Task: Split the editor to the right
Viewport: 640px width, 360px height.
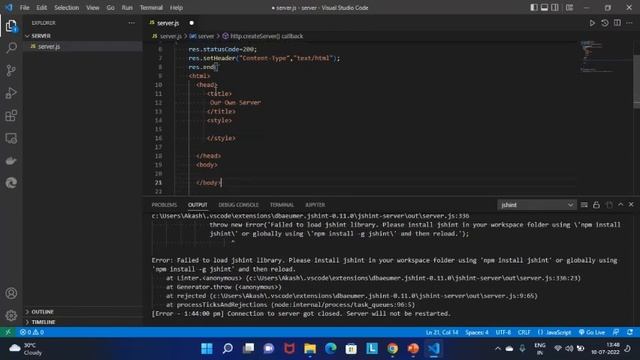Action: [x=617, y=23]
